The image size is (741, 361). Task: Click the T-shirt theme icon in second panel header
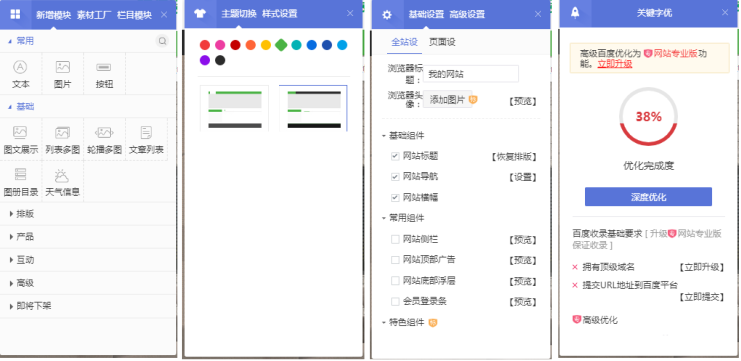pos(200,13)
